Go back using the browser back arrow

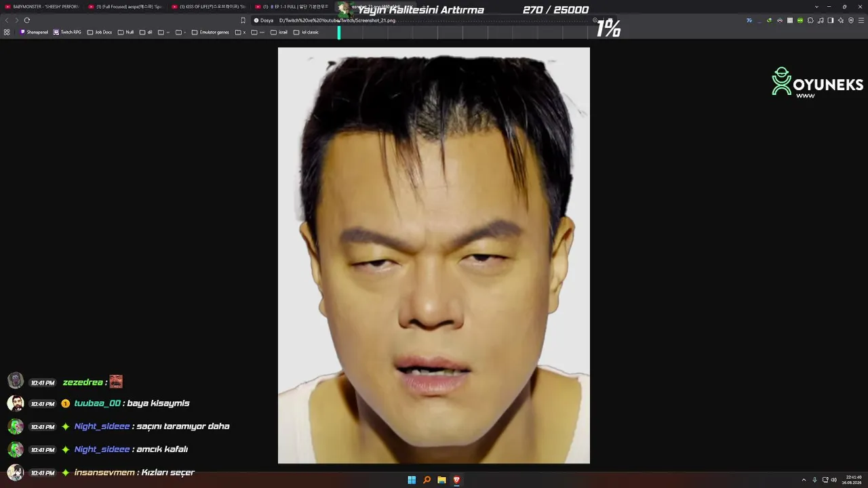click(7, 20)
